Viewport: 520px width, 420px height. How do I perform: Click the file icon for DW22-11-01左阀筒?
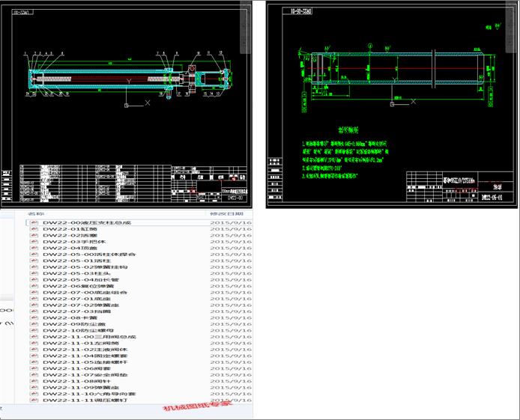coord(34,343)
